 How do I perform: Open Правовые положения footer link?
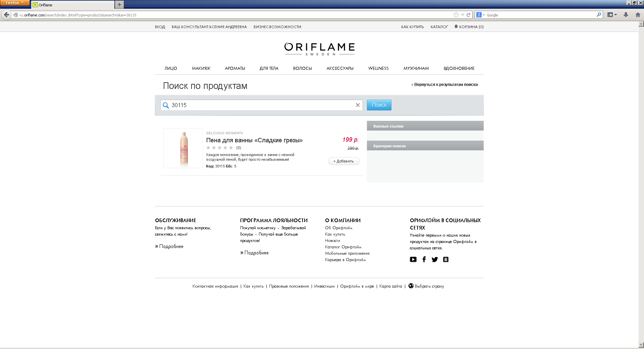[289, 286]
